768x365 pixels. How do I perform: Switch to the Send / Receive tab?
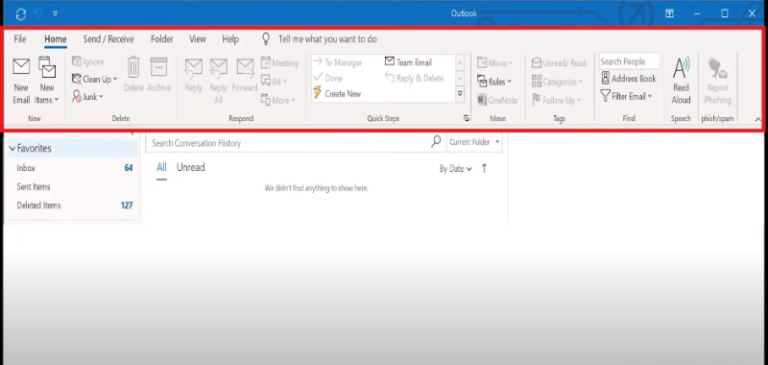click(108, 39)
